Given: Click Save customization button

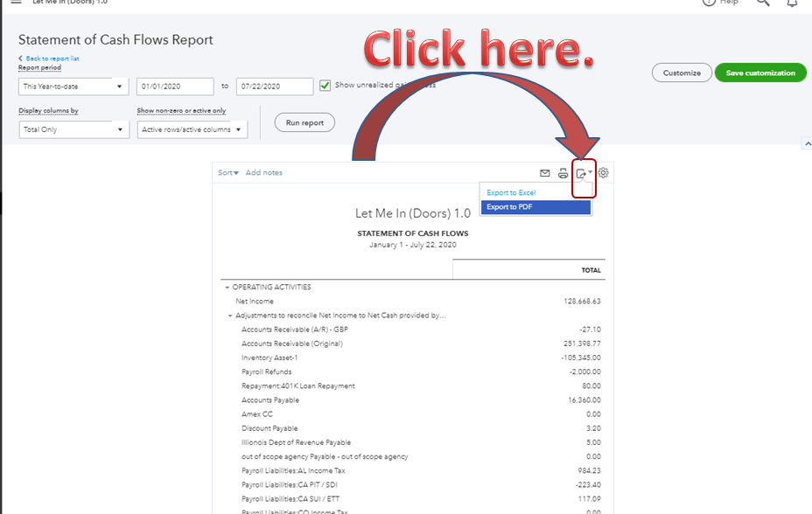Looking at the screenshot, I should (760, 73).
